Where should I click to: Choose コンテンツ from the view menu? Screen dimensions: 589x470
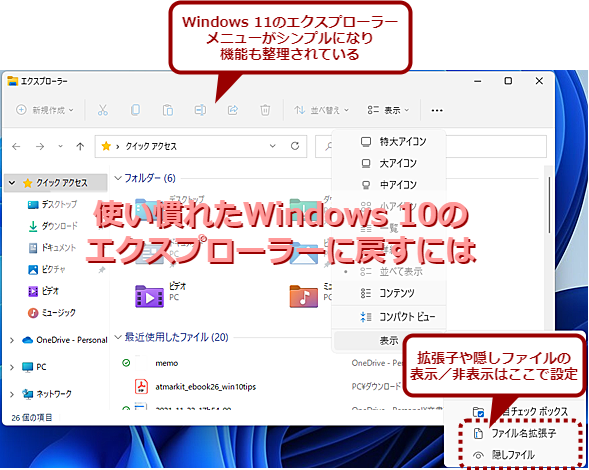coord(389,293)
